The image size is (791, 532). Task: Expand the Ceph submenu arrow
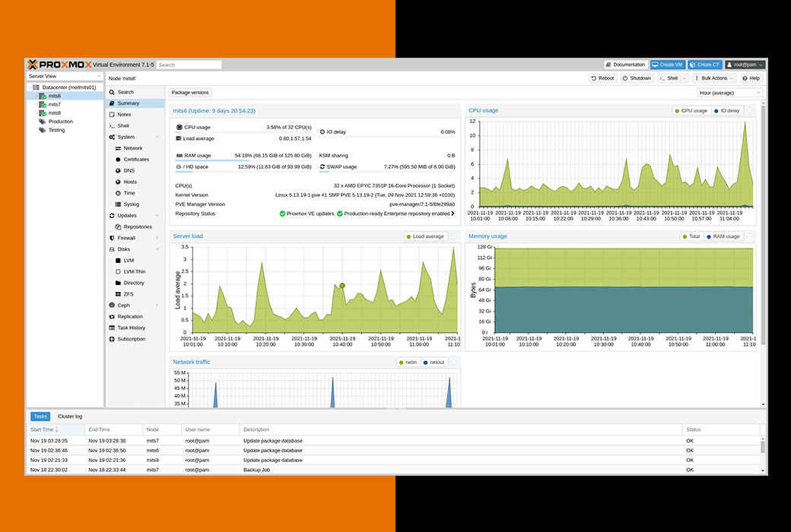coord(157,305)
